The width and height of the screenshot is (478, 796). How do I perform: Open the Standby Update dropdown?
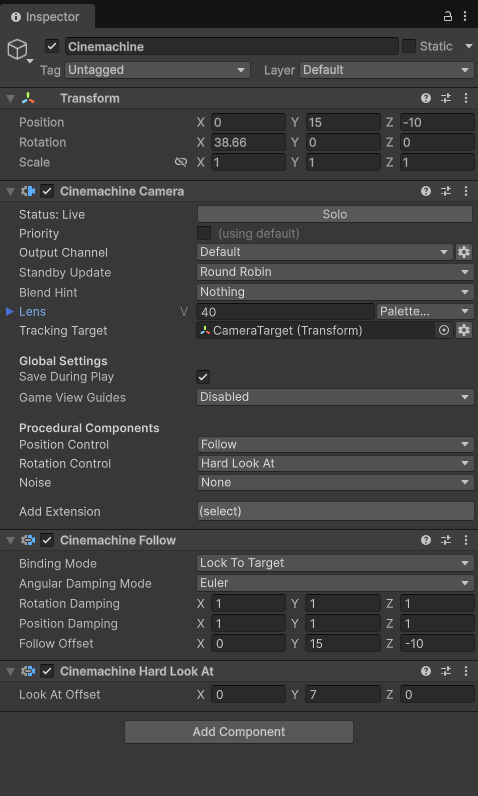[335, 272]
